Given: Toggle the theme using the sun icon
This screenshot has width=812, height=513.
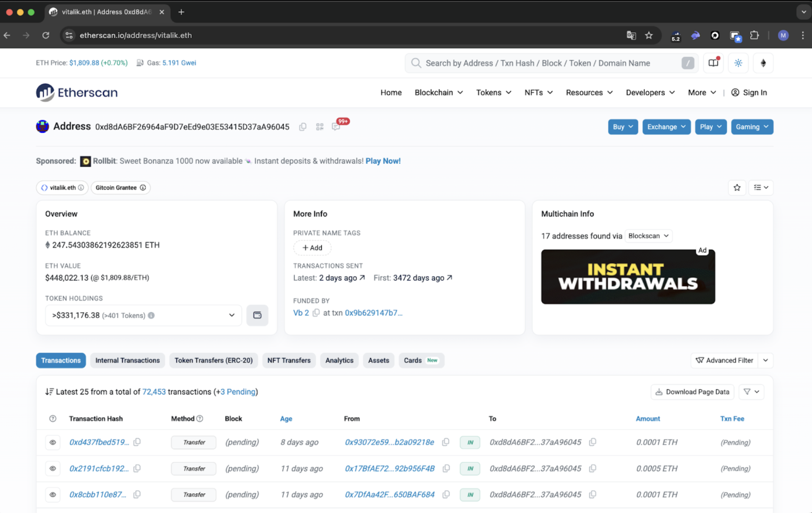Looking at the screenshot, I should (738, 63).
